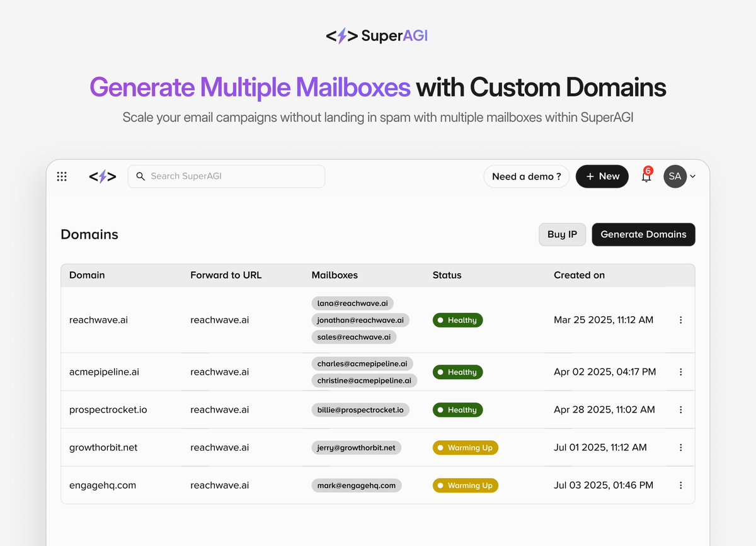The width and height of the screenshot is (756, 546).
Task: Open the three-dot menu for growthorbit.net
Action: [680, 447]
